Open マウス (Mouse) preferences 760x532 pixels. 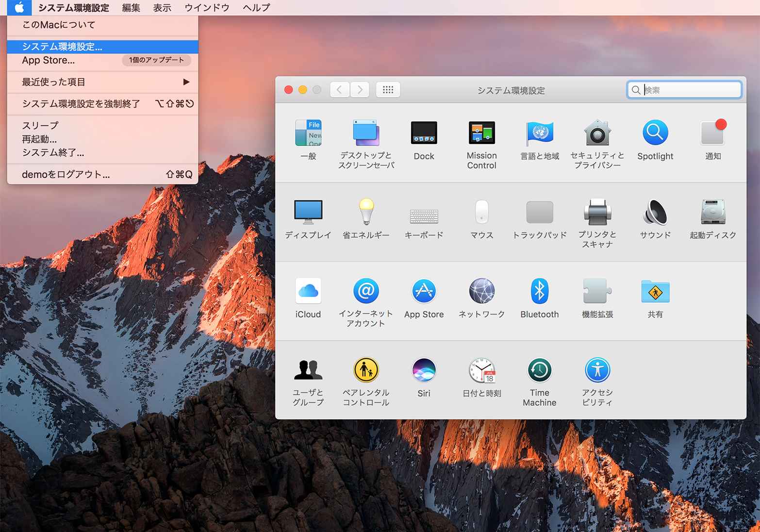point(481,212)
